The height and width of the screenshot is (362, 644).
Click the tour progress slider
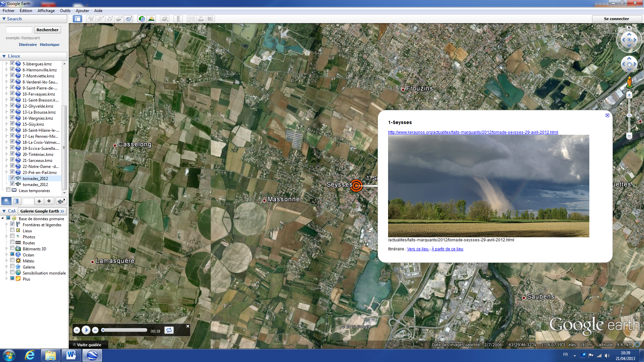pyautogui.click(x=124, y=330)
